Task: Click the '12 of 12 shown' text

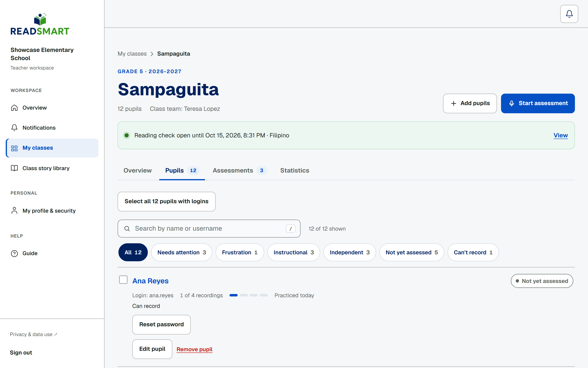Action: [327, 229]
